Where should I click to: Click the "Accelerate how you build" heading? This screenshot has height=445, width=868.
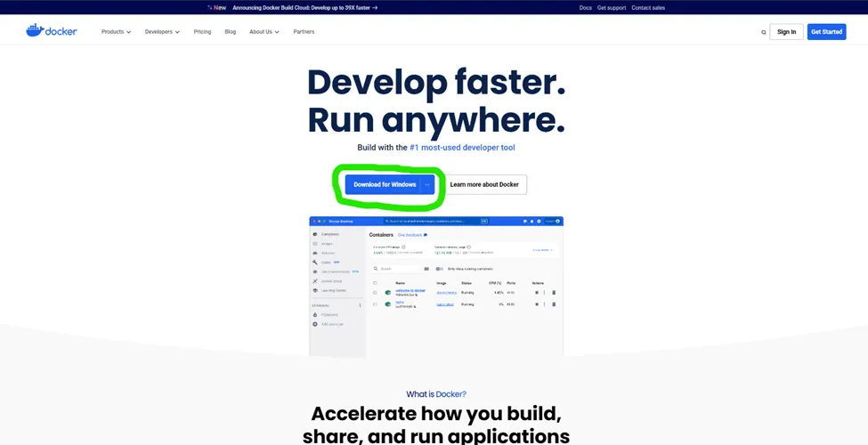(x=436, y=414)
